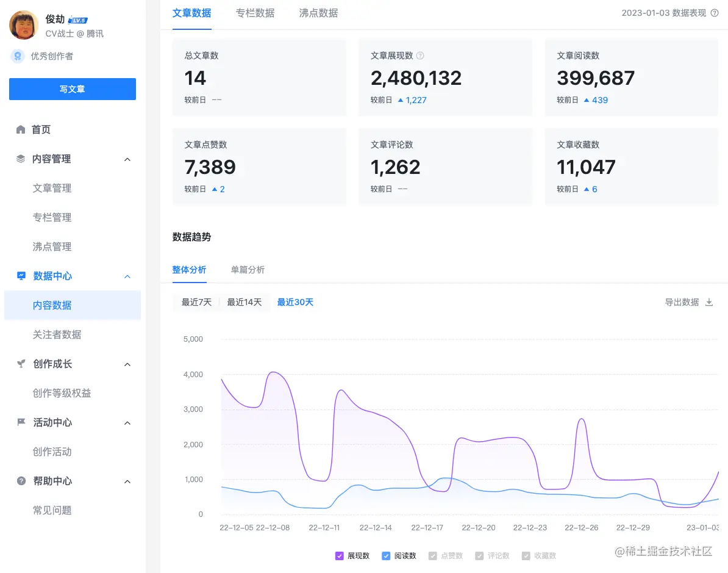728x573 pixels.
Task: Click the 创作成长 sprout icon
Action: point(21,364)
